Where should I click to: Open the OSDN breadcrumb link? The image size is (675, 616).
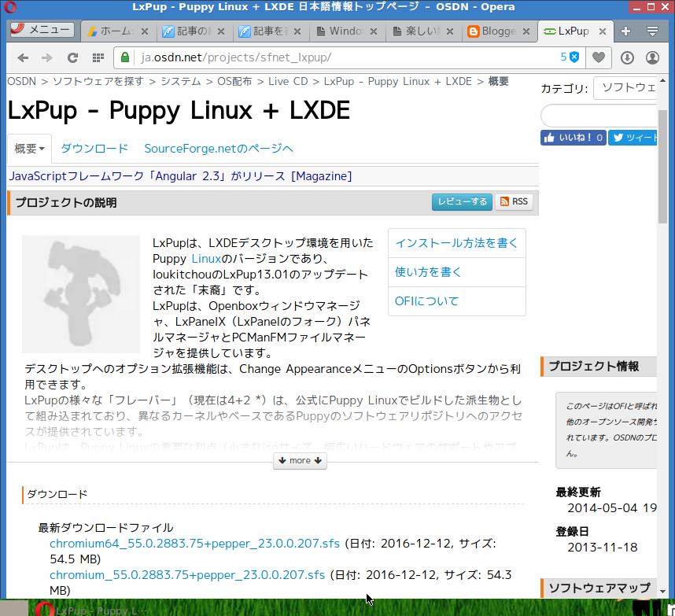click(x=21, y=81)
